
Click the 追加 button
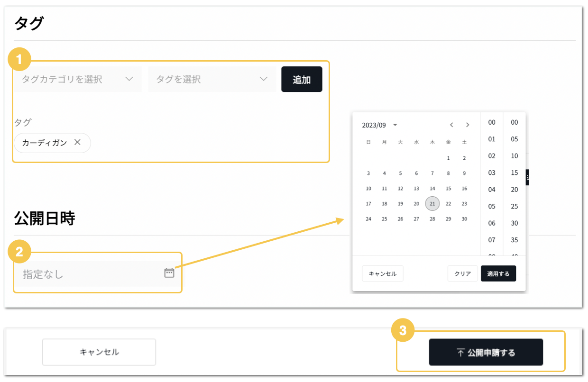[302, 79]
